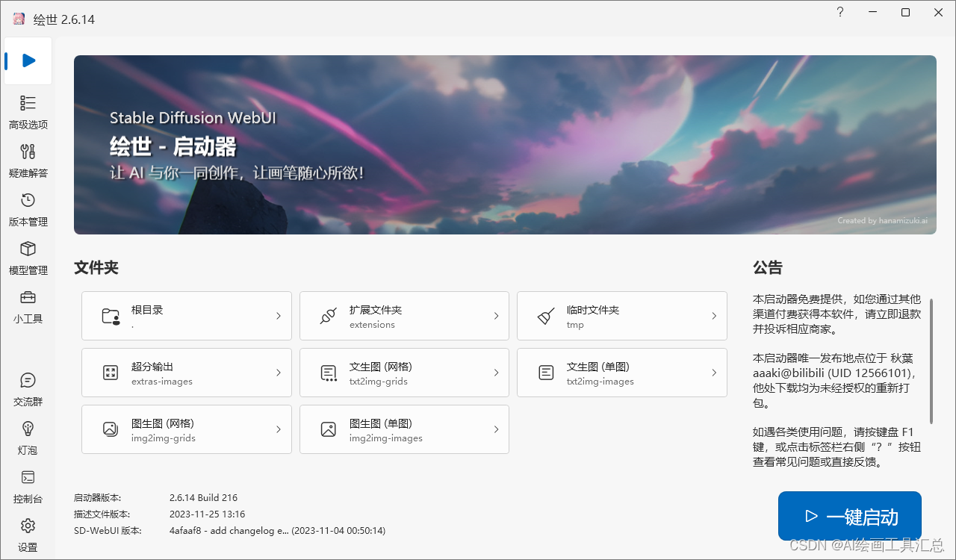956x560 pixels.
Task: Expand 超分输出 card chevron
Action: click(x=279, y=373)
